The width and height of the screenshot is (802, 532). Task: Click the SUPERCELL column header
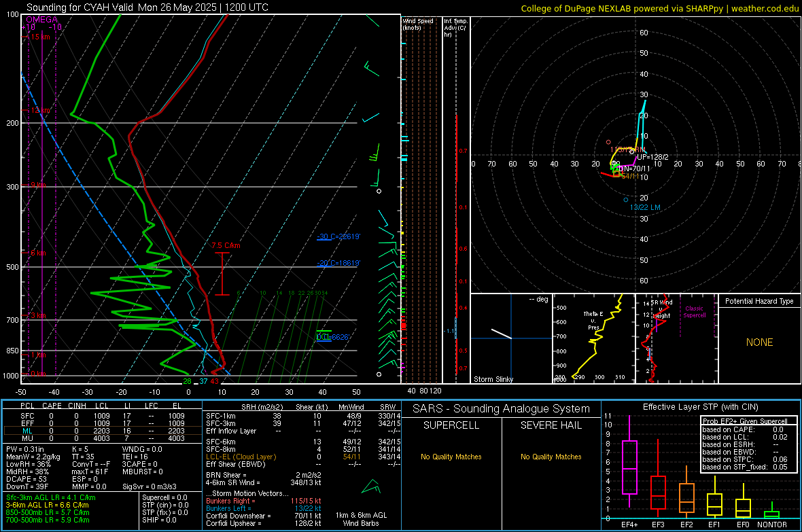(451, 425)
